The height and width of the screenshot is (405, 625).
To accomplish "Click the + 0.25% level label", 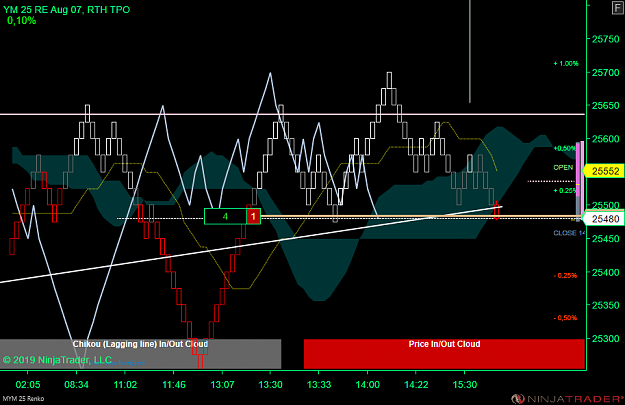I will click(565, 191).
